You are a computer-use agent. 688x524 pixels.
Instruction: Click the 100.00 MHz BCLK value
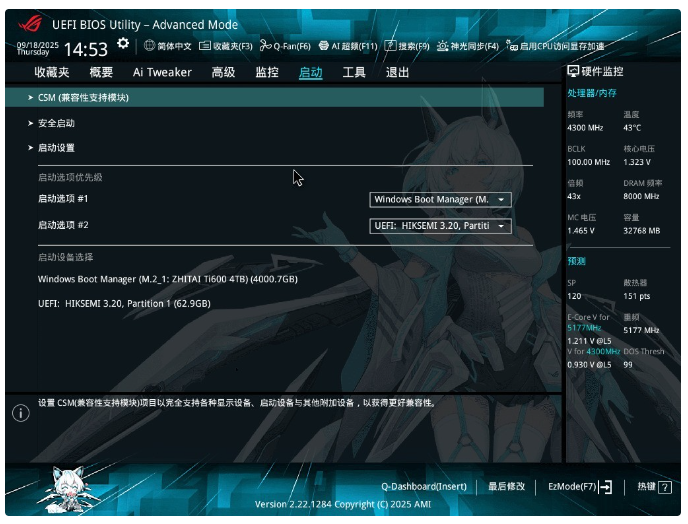[588, 162]
